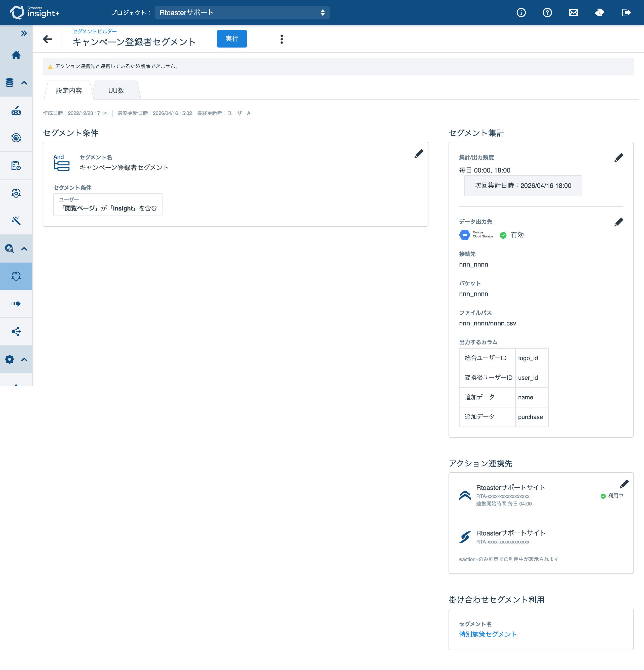Click the purchase column cell
This screenshot has width=644, height=670.
[532, 417]
